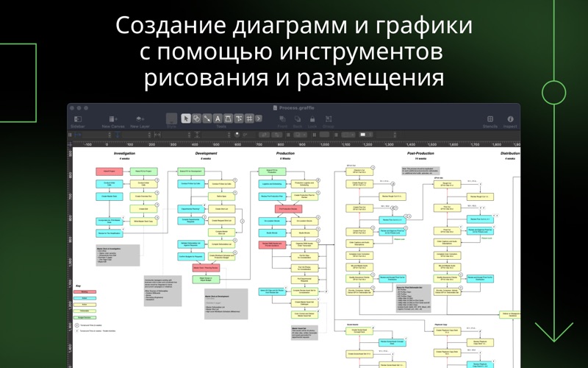Click the Y position stepper
Viewport: 588px width, 368px height.
click(x=149, y=135)
